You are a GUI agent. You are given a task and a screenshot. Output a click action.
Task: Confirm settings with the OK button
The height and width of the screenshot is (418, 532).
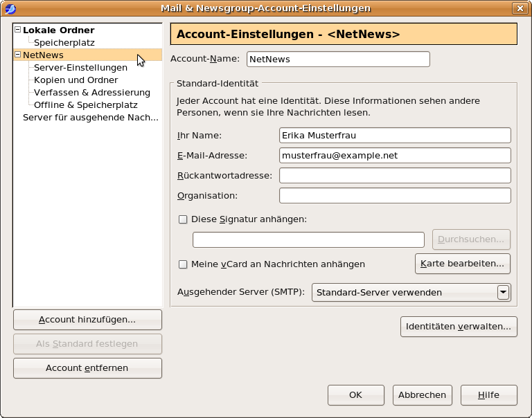pyautogui.click(x=355, y=395)
